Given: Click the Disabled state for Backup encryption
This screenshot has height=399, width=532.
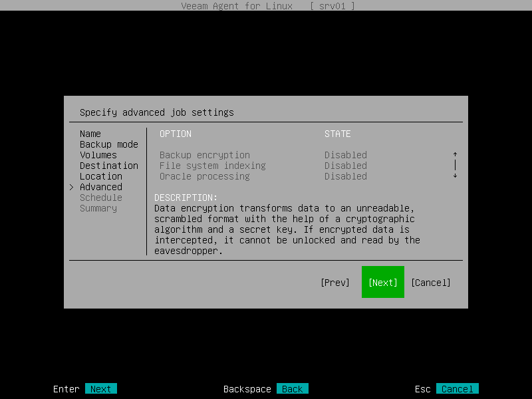Looking at the screenshot, I should point(345,155).
